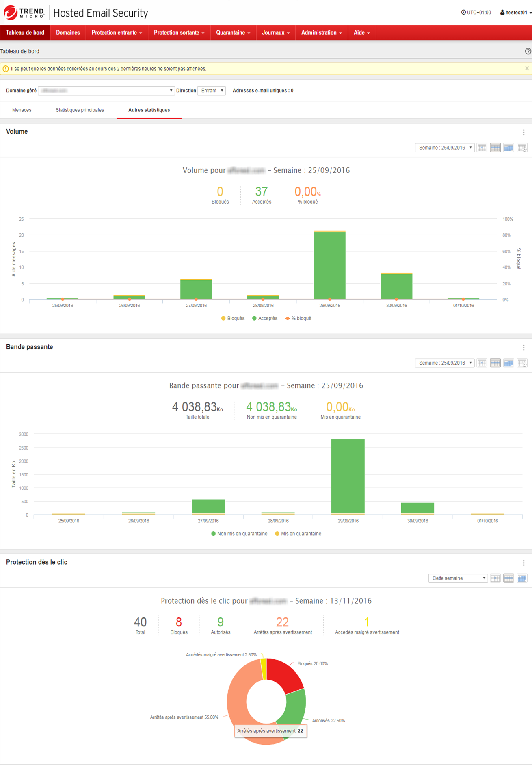This screenshot has width=532, height=765.
Task: Open Volume widget three-dot options menu
Action: (523, 133)
